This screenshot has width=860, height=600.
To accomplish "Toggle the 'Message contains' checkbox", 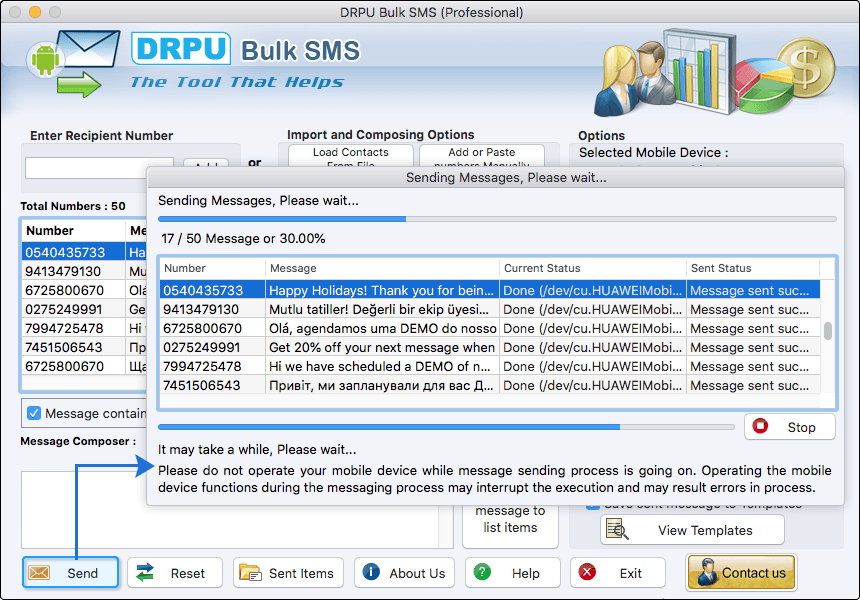I will tap(34, 413).
